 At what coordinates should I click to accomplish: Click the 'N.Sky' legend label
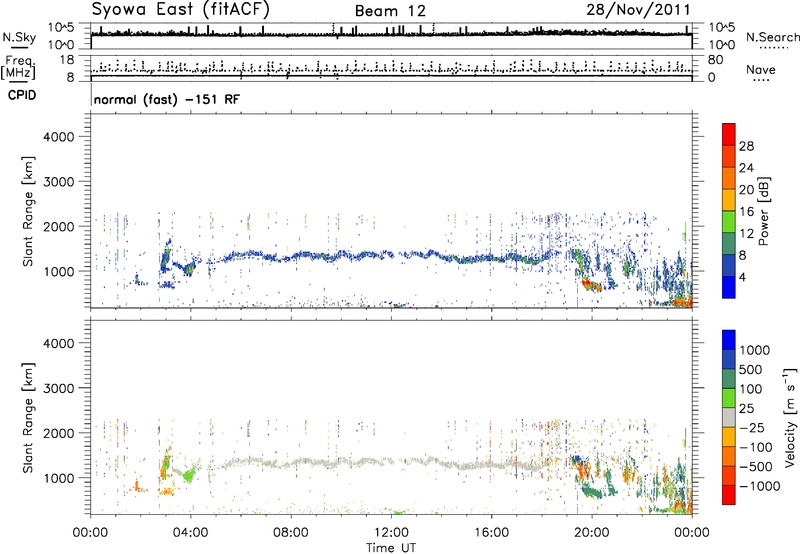coord(19,37)
